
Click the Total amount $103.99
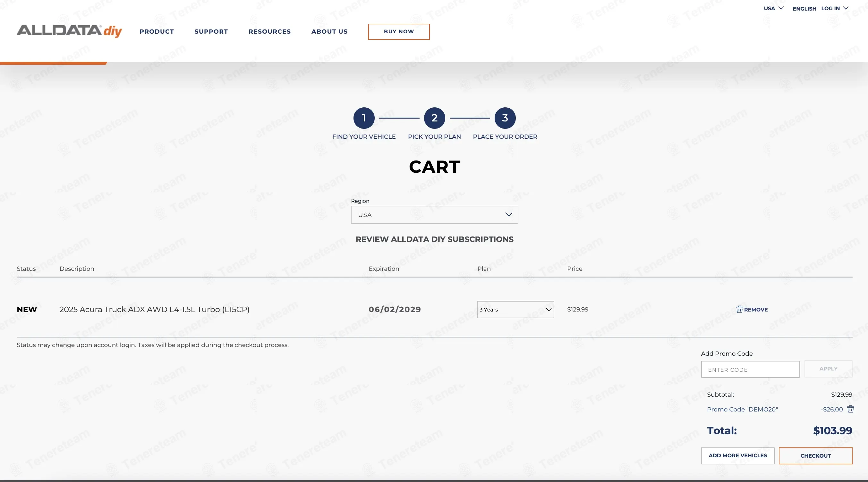(x=832, y=430)
